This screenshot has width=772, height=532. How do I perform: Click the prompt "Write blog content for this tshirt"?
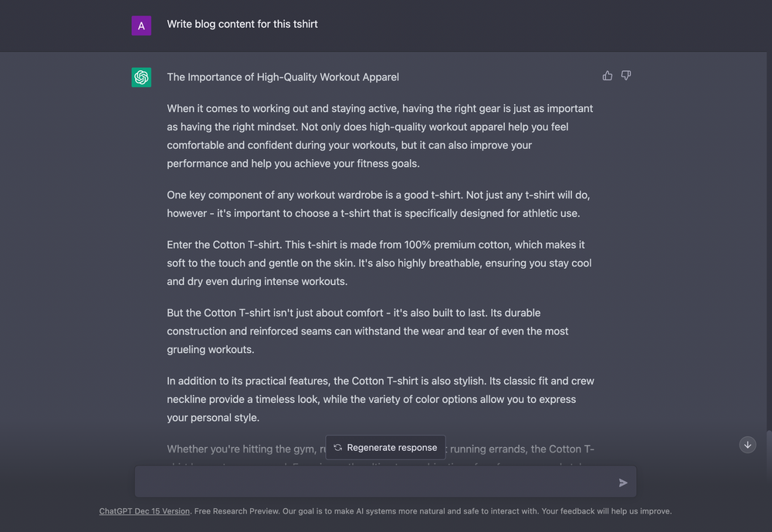[242, 24]
